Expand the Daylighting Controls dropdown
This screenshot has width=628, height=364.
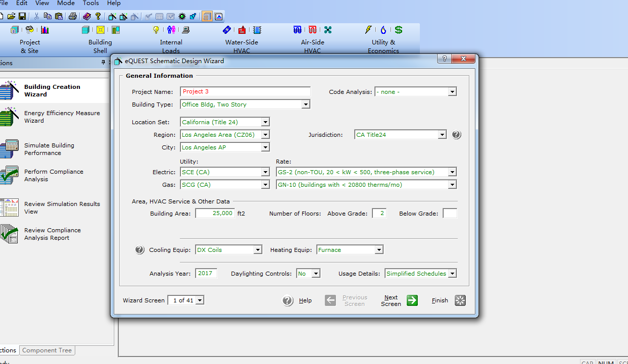316,274
